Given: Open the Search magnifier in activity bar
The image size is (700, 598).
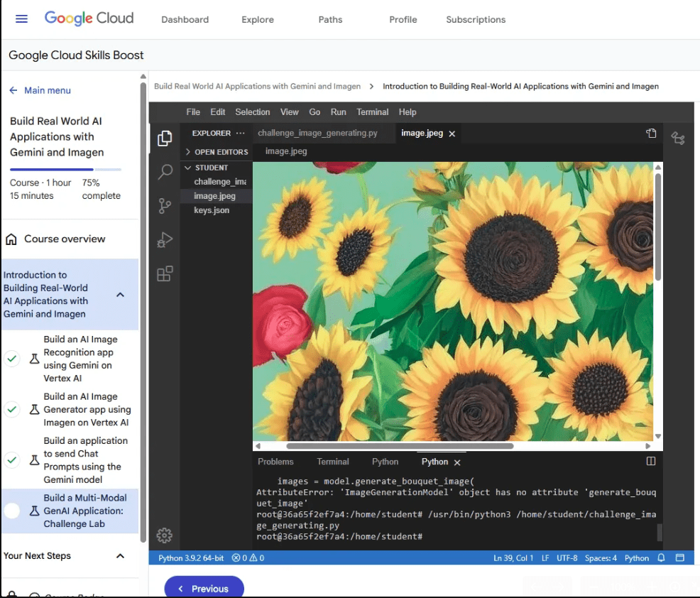Looking at the screenshot, I should click(x=165, y=172).
